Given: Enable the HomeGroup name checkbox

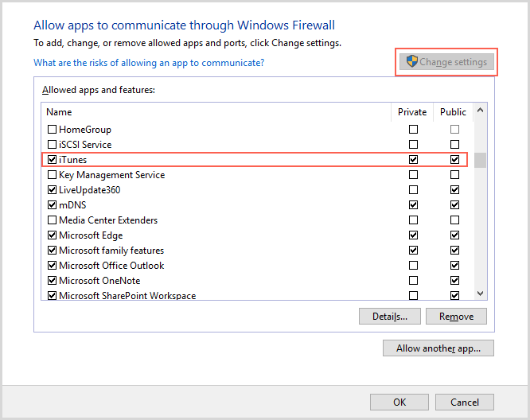Looking at the screenshot, I should tap(52, 130).
